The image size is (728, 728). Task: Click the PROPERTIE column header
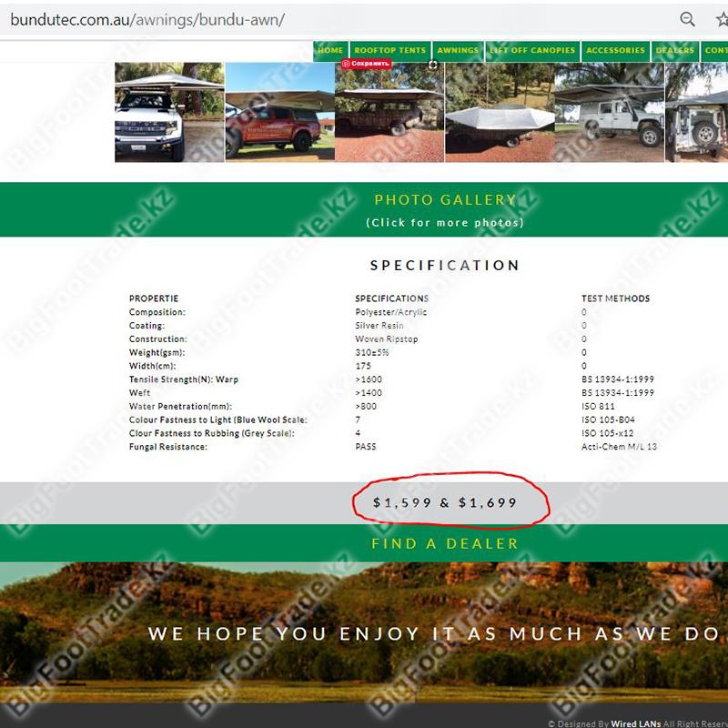click(x=154, y=298)
